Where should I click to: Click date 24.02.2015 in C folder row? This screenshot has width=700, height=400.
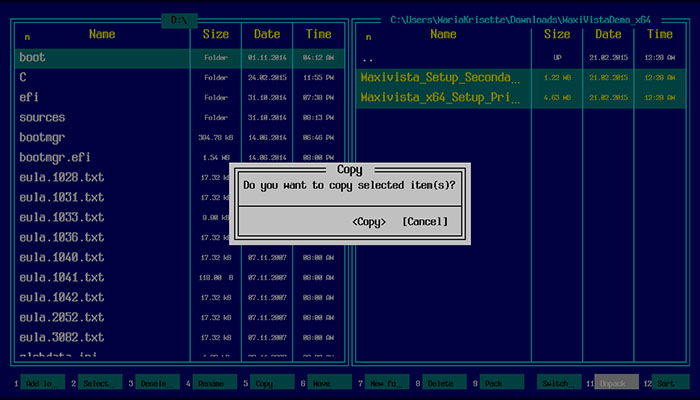point(267,77)
